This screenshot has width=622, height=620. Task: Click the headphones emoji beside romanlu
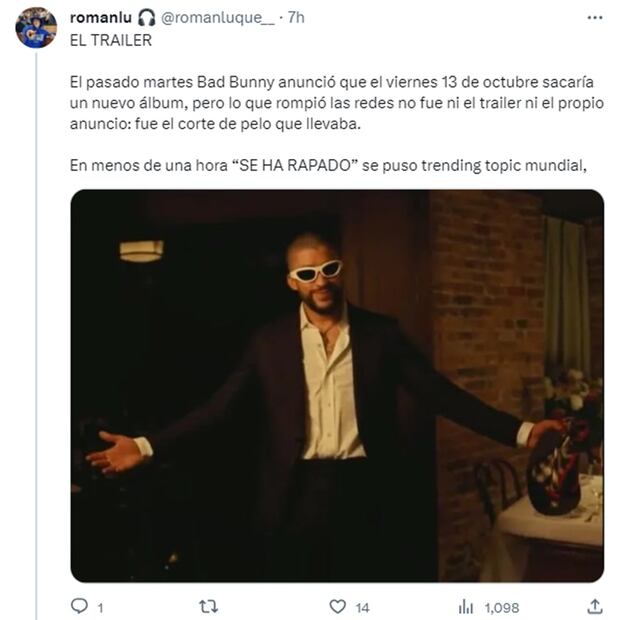point(146,18)
